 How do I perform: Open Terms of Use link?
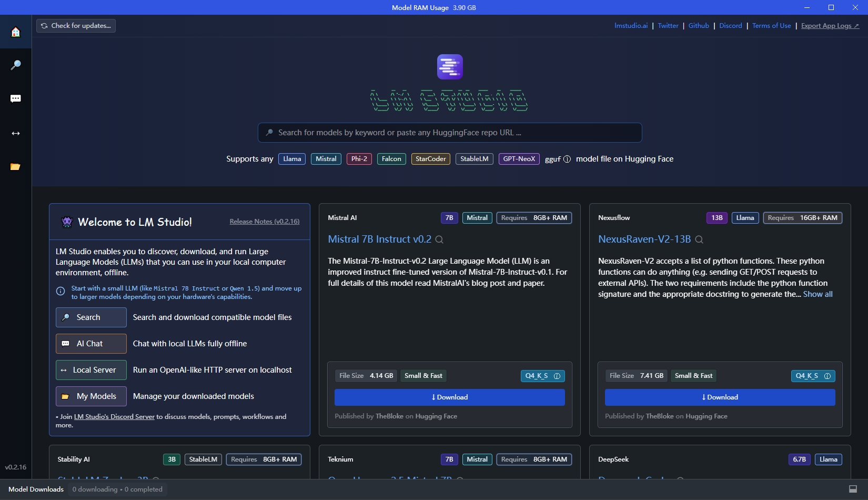[771, 26]
